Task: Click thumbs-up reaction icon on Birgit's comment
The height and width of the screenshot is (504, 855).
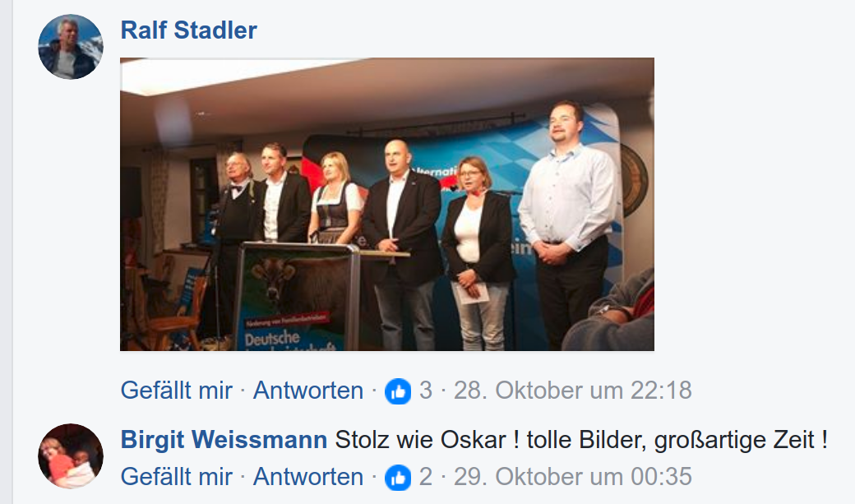Action: [x=398, y=477]
